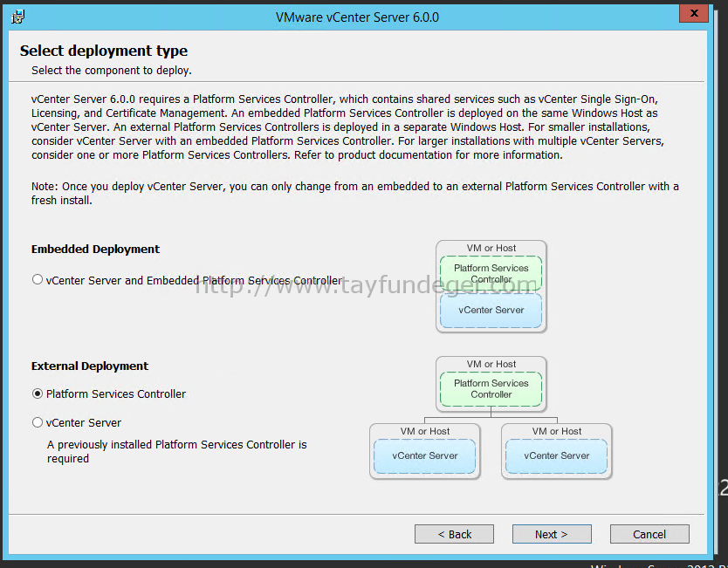
Task: Click the "Embedded Deployment" section label
Action: pyautogui.click(x=95, y=250)
